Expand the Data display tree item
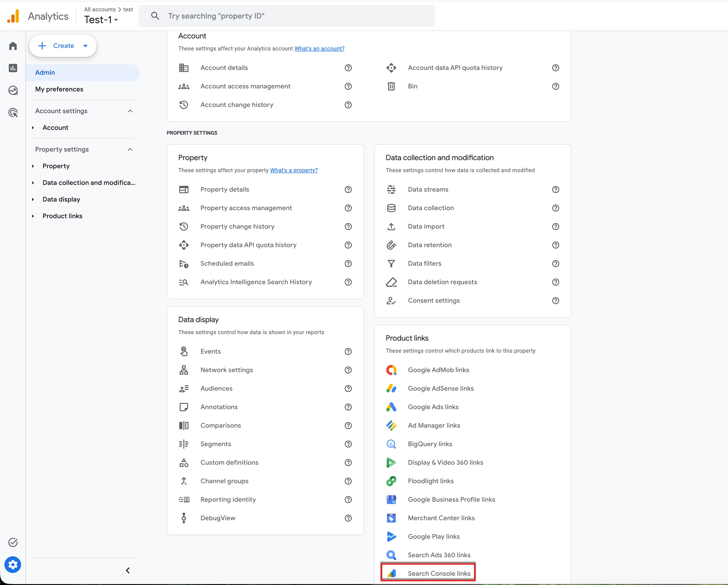Image resolution: width=728 pixels, height=585 pixels. (x=33, y=199)
